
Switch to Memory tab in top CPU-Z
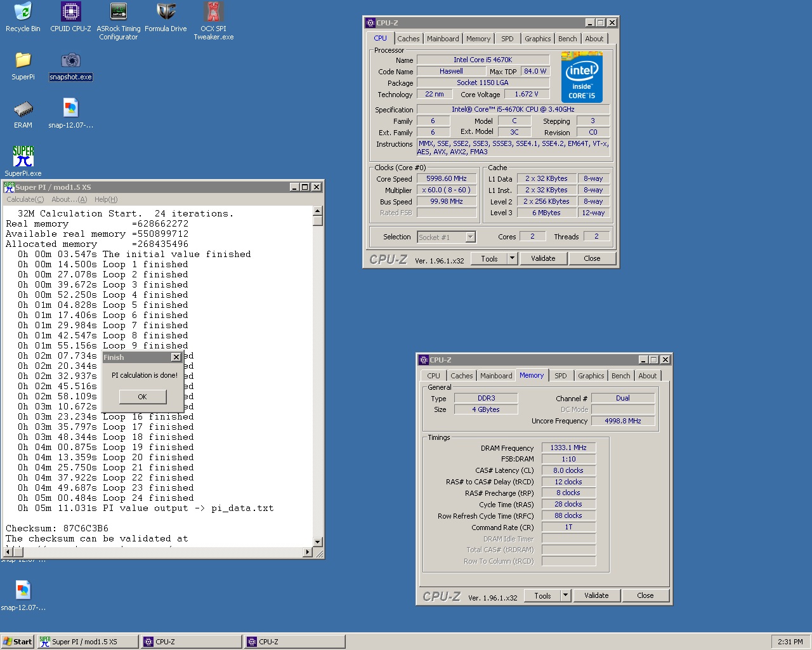pos(478,39)
